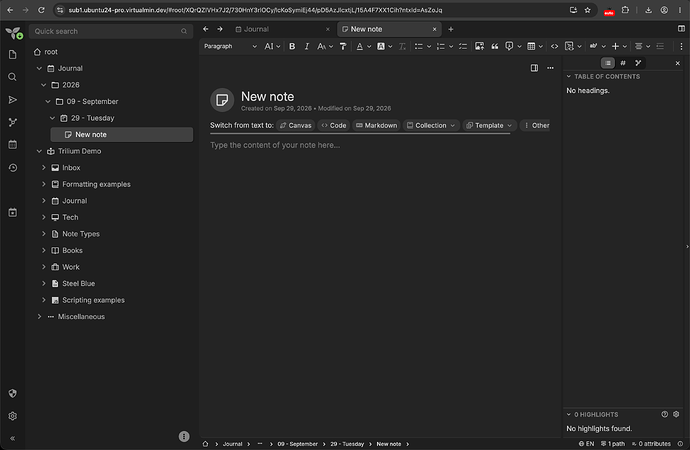Image resolution: width=690 pixels, height=450 pixels.
Task: Toggle italic formatting in toolbar
Action: (x=307, y=46)
